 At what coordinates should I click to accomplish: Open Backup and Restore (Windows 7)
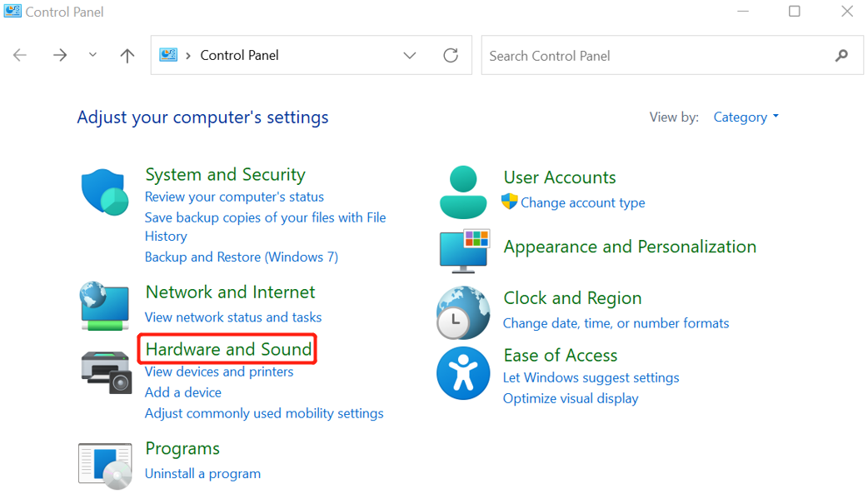242,257
